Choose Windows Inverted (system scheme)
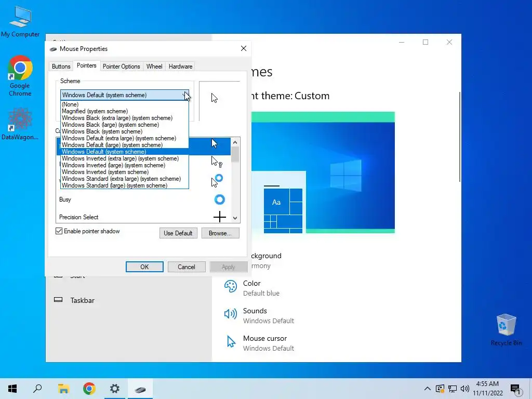Image resolution: width=532 pixels, height=399 pixels. pyautogui.click(x=125, y=172)
